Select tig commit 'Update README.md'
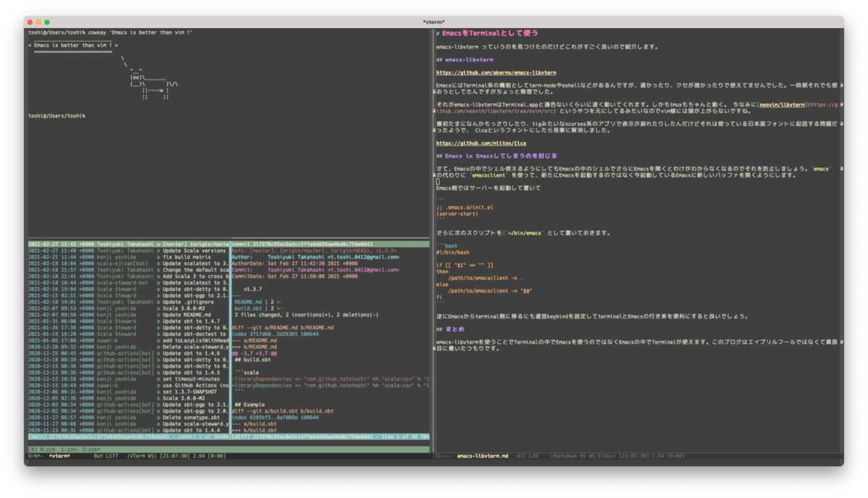The image size is (868, 498). pyautogui.click(x=129, y=316)
